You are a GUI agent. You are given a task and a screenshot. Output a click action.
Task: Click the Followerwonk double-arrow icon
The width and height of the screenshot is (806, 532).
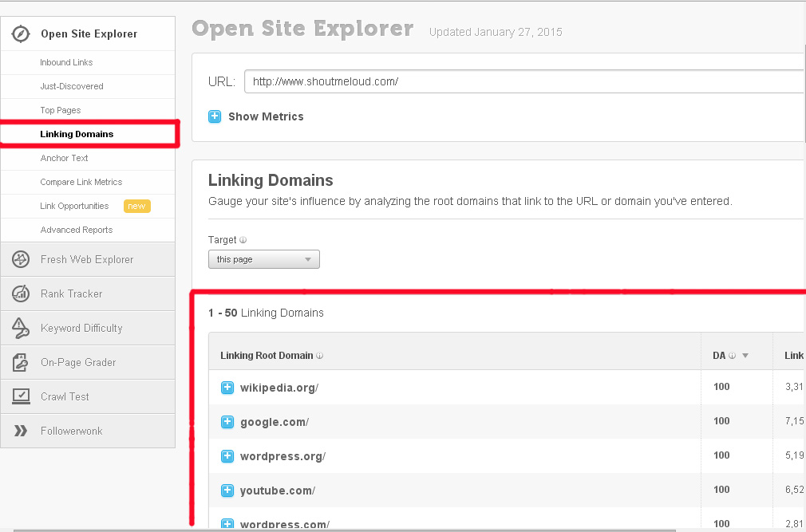[x=21, y=432]
